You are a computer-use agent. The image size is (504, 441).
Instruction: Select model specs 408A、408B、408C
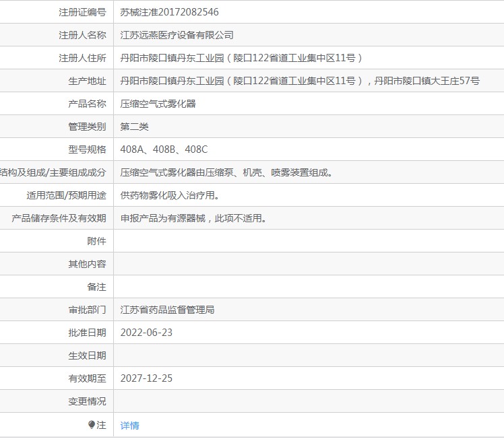164,149
